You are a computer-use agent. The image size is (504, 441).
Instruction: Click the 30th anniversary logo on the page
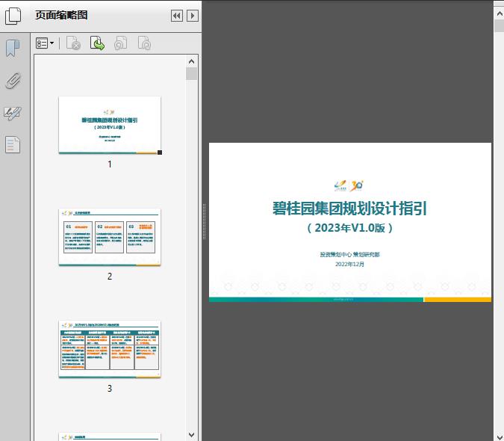[356, 185]
